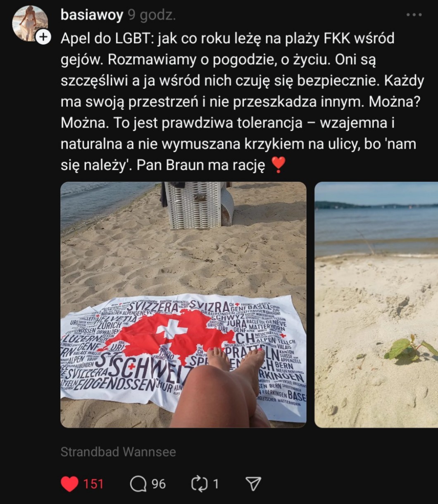
Task: Open the three-dot post options menu
Action: click(x=414, y=15)
